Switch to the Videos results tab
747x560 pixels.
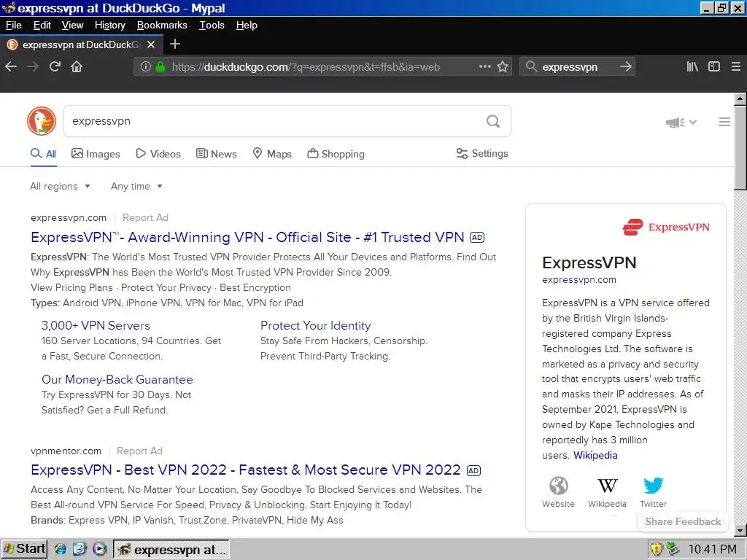pyautogui.click(x=158, y=154)
